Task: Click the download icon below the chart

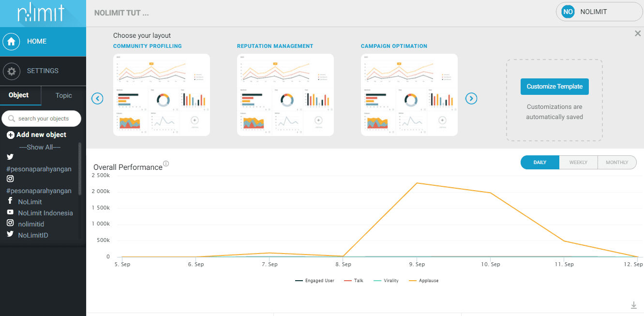Action: coord(634,305)
